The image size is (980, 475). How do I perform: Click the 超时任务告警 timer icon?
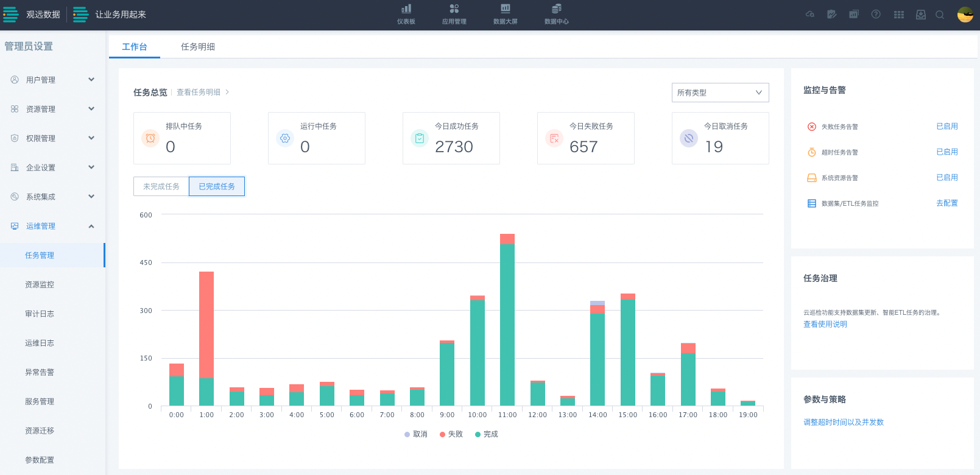point(812,152)
